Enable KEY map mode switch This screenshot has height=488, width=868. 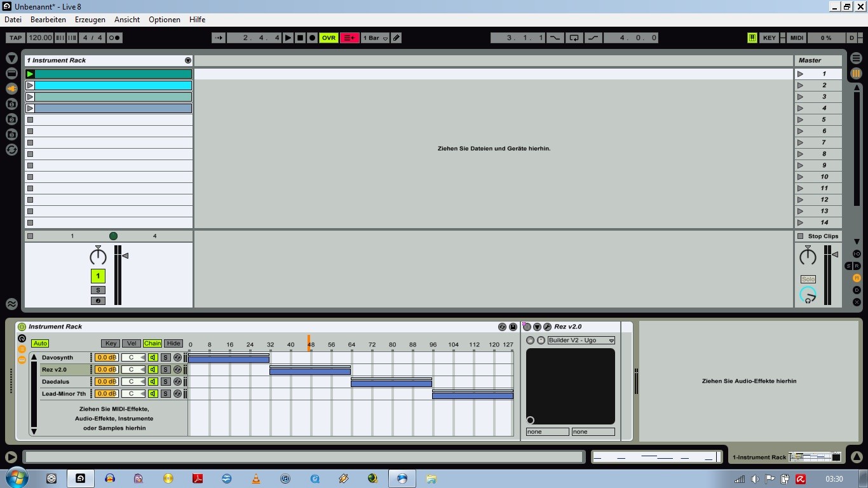click(770, 38)
